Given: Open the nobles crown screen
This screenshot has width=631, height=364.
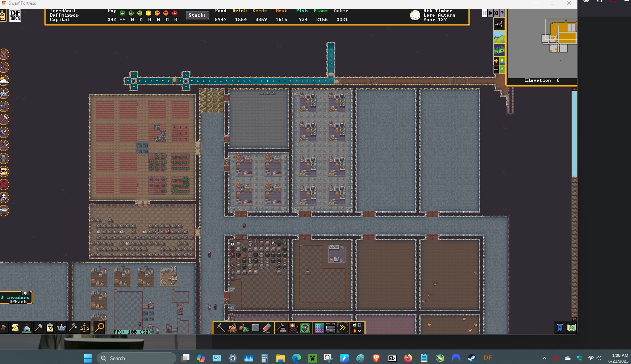Looking at the screenshot, I should 62,328.
